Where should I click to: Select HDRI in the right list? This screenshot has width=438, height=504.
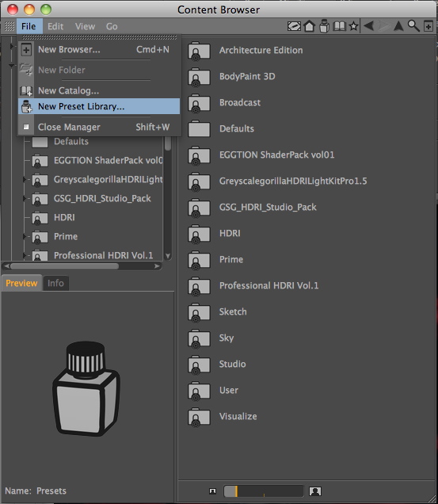click(x=230, y=233)
